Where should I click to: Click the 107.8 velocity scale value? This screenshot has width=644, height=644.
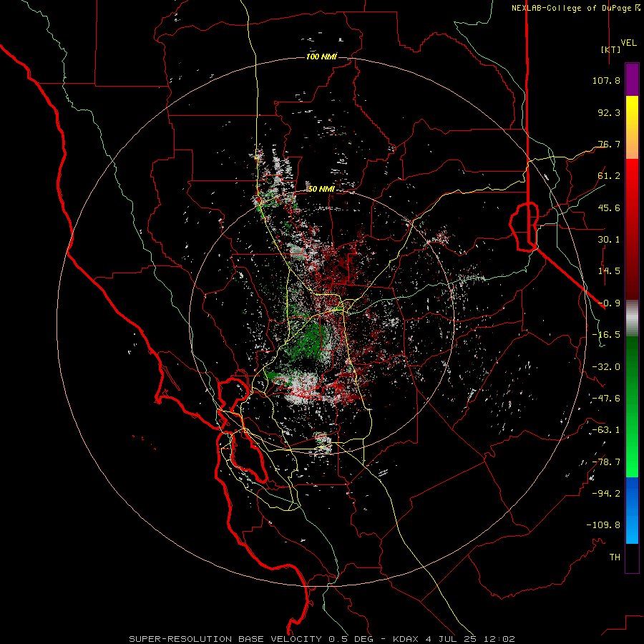(x=606, y=80)
